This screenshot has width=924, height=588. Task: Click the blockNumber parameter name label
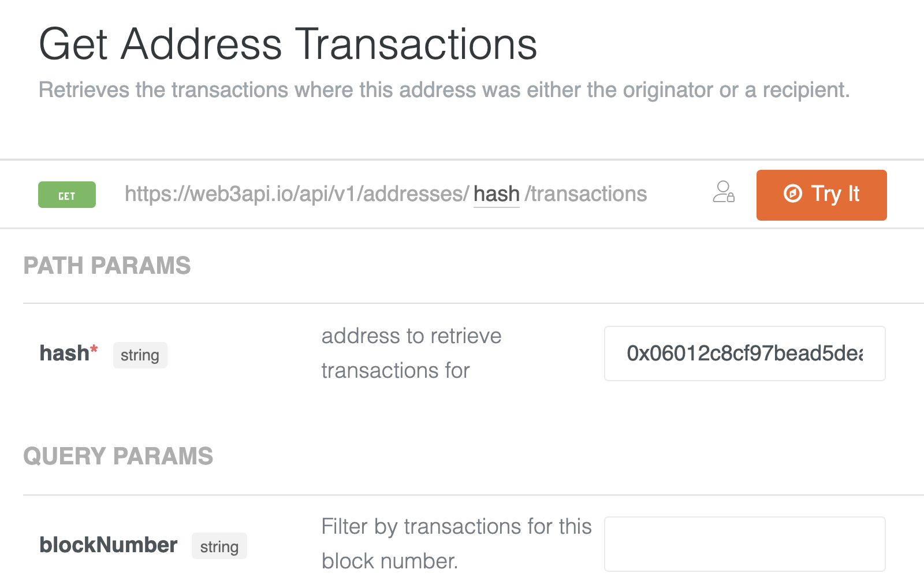pos(108,545)
